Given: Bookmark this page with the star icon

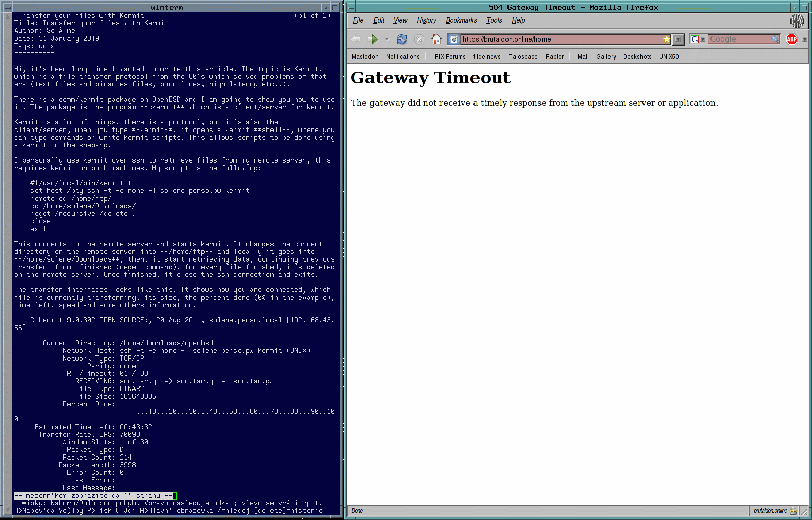Looking at the screenshot, I should 667,39.
